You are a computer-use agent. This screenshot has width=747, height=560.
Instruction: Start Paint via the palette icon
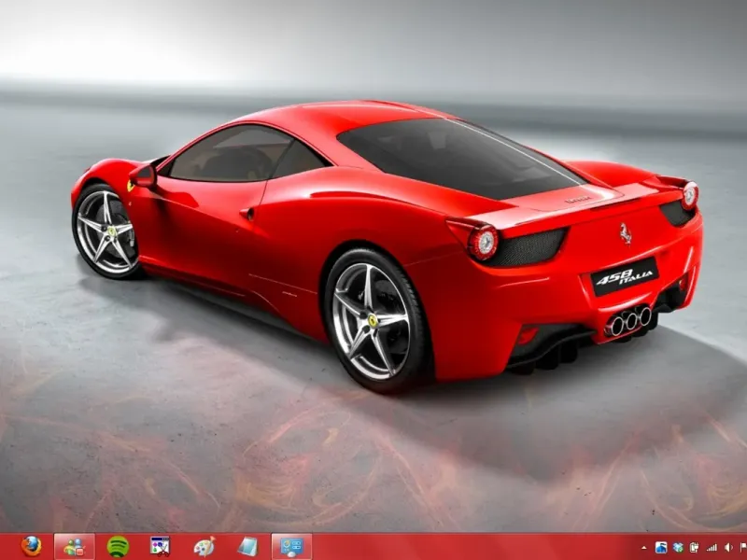tap(204, 546)
